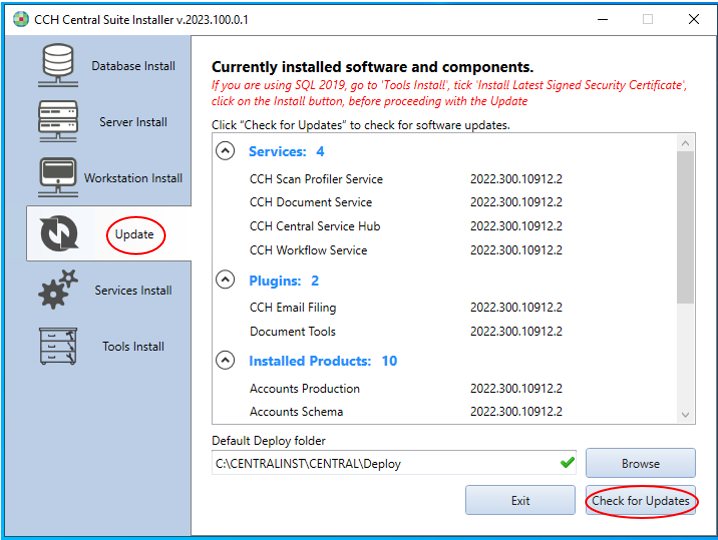Click the components list scrollbar thumb
The width and height of the screenshot is (718, 540).
685,227
